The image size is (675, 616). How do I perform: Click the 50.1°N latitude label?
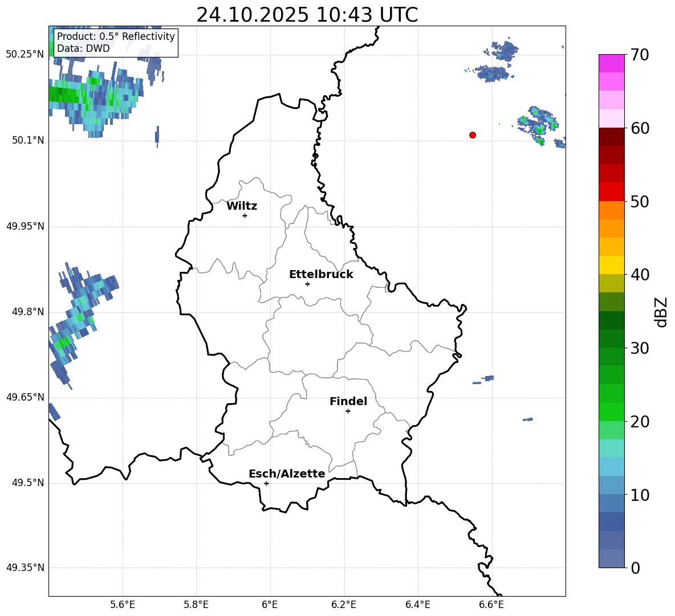pyautogui.click(x=28, y=141)
